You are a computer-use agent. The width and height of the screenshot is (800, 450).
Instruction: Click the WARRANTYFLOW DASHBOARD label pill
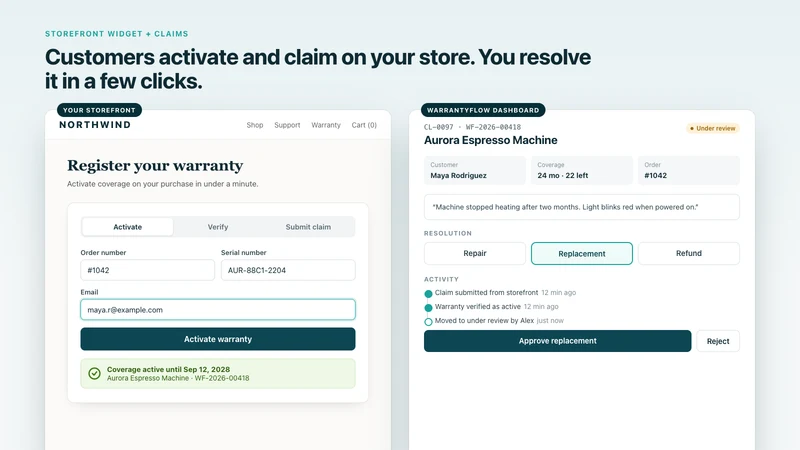[483, 110]
